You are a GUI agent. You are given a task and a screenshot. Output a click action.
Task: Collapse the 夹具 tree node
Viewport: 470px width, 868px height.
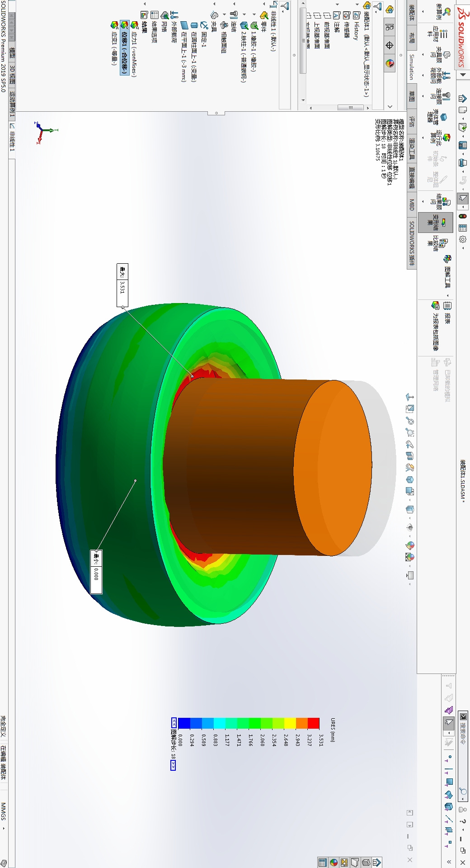tap(214, 4)
